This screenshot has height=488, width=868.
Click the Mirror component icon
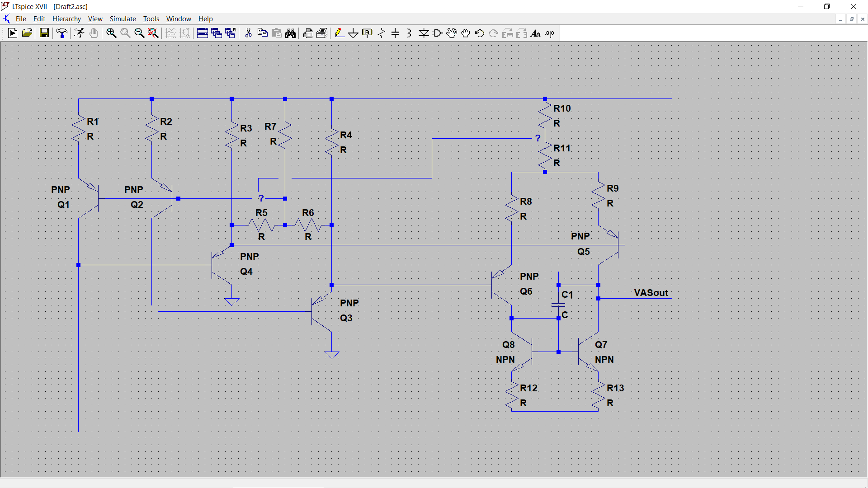click(522, 33)
